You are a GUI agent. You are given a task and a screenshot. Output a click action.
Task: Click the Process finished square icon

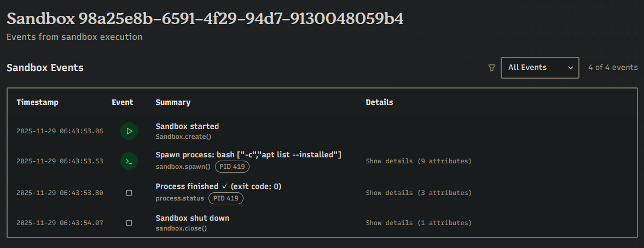coord(129,193)
